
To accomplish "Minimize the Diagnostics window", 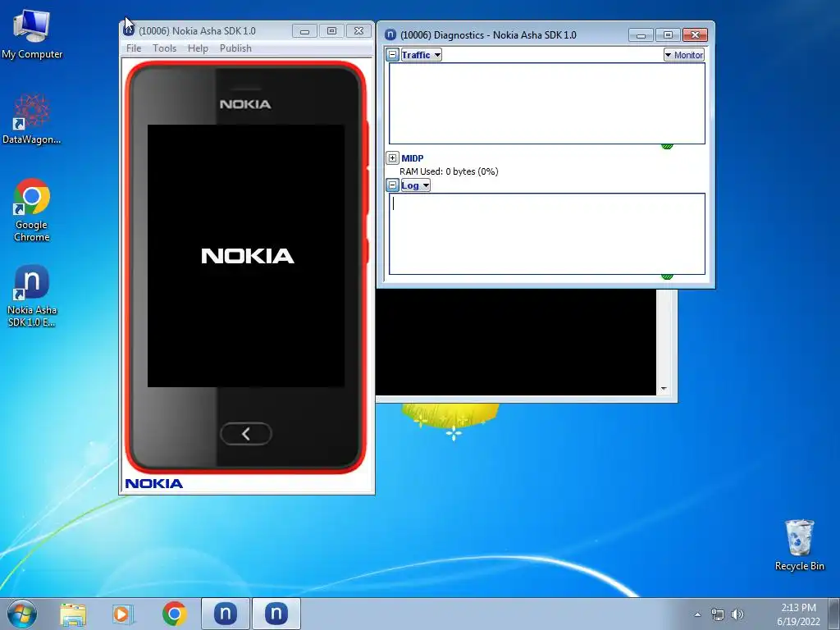I will click(641, 34).
